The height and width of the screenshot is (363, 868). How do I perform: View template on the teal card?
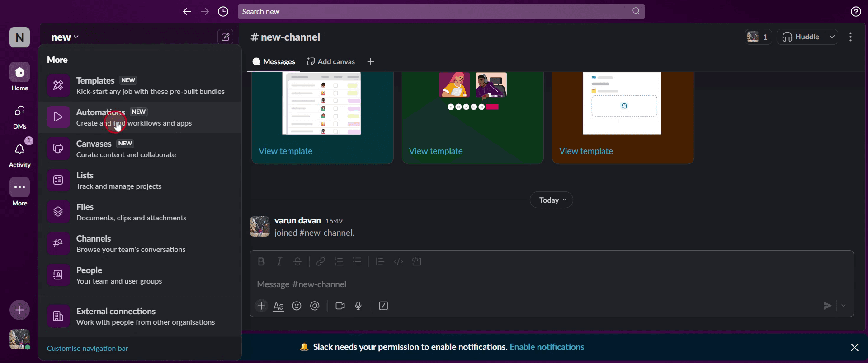click(x=285, y=151)
